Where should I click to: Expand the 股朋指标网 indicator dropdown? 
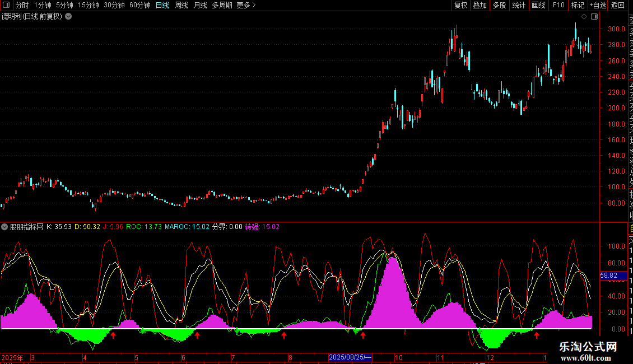point(4,227)
